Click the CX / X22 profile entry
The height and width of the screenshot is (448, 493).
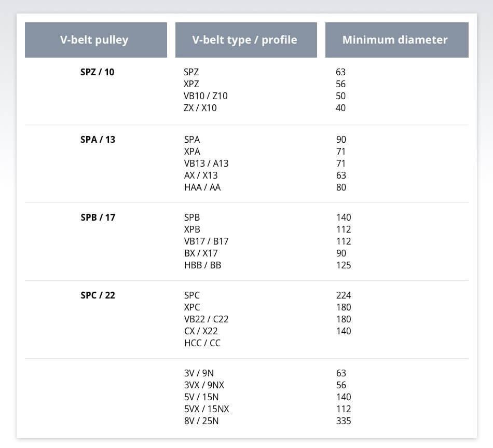coord(201,331)
